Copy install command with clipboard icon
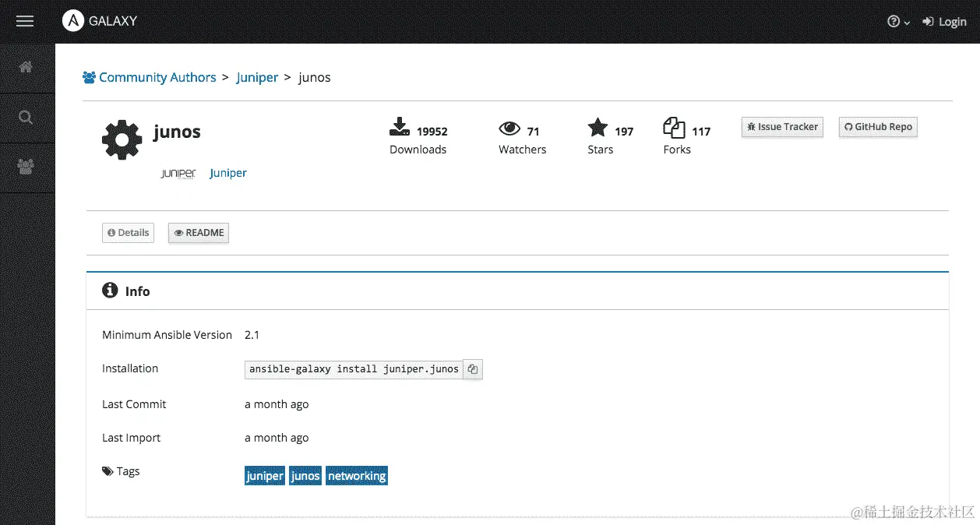 tap(473, 369)
